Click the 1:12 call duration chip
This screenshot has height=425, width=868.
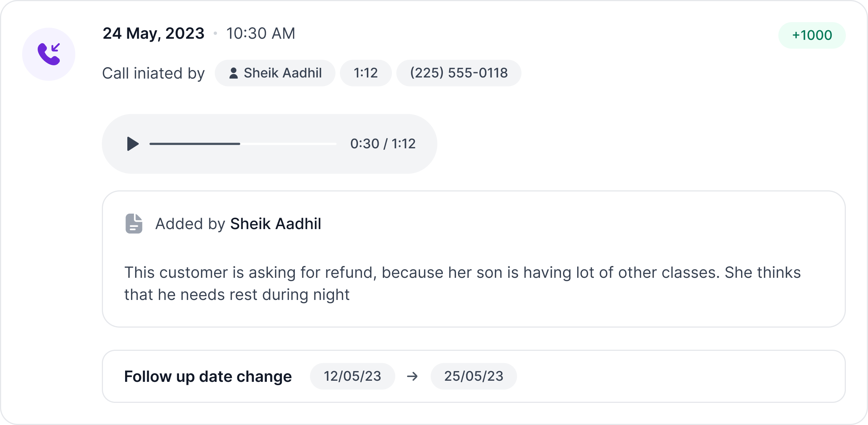[365, 73]
